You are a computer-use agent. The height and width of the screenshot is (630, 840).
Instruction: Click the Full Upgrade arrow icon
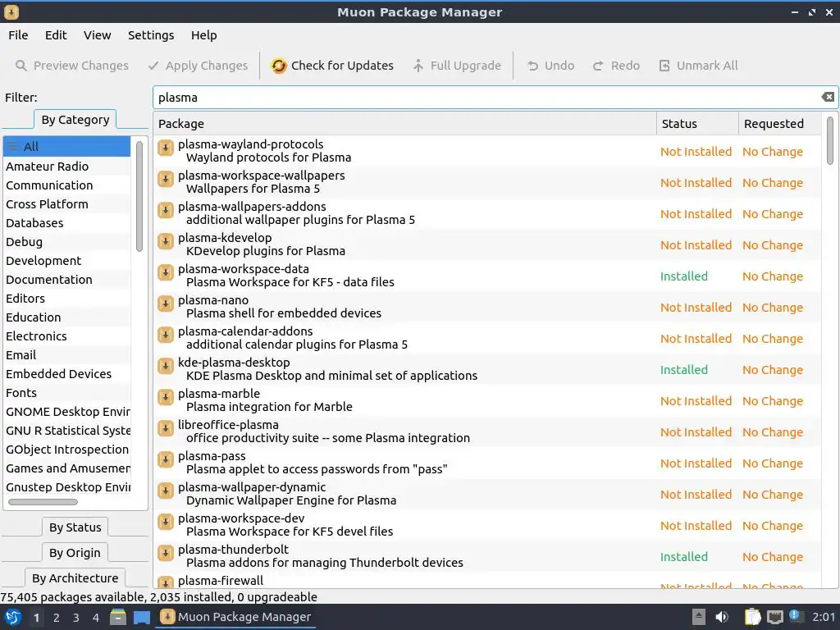418,66
